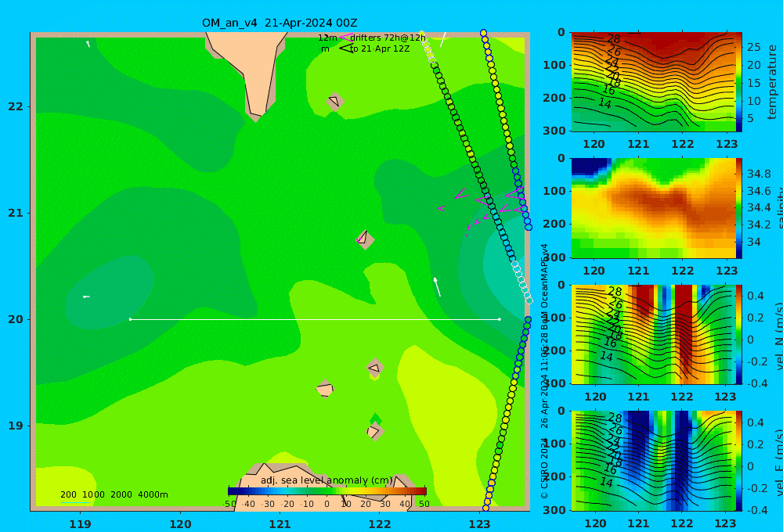Click the vel. N color scale bar

pos(739,334)
